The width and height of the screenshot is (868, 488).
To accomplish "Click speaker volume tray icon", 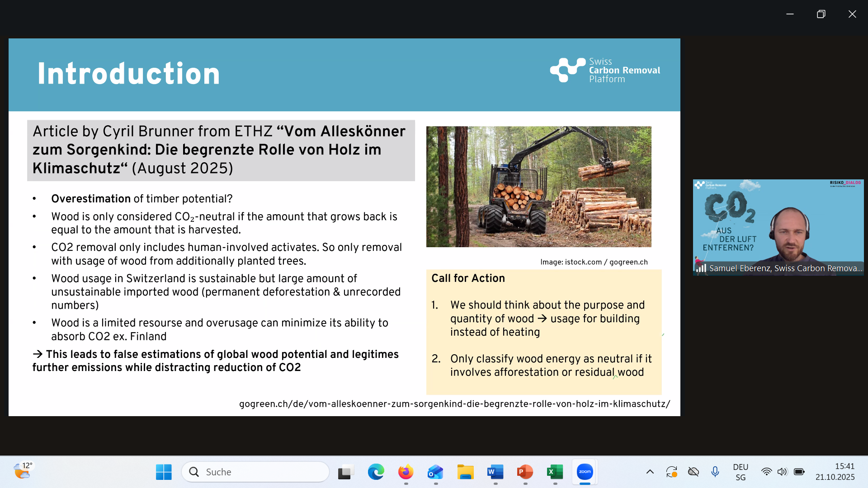I will click(x=782, y=472).
